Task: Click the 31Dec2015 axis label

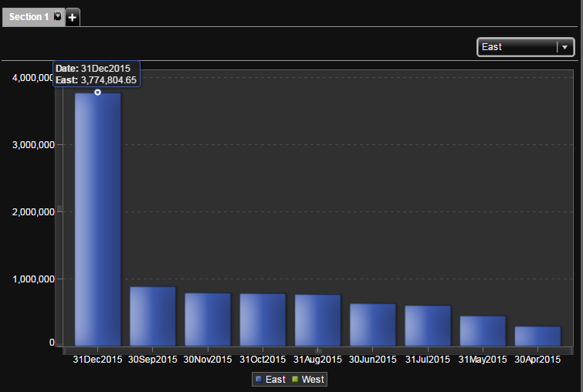Action: pos(97,360)
